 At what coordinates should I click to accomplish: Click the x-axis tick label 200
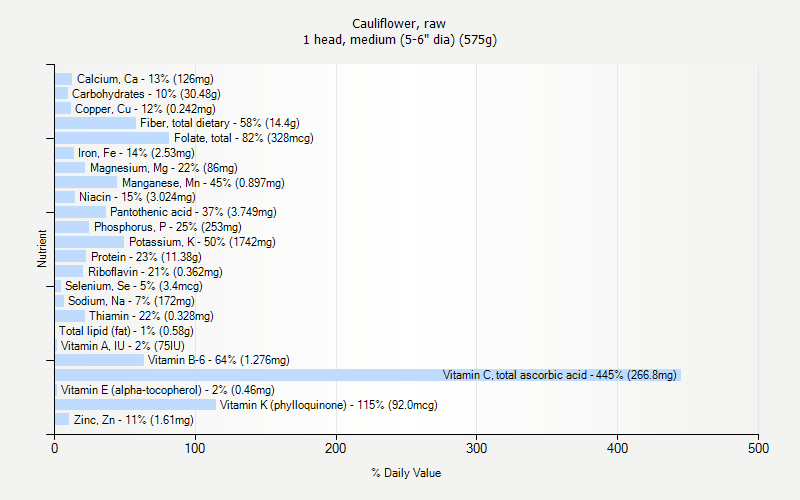(x=336, y=448)
